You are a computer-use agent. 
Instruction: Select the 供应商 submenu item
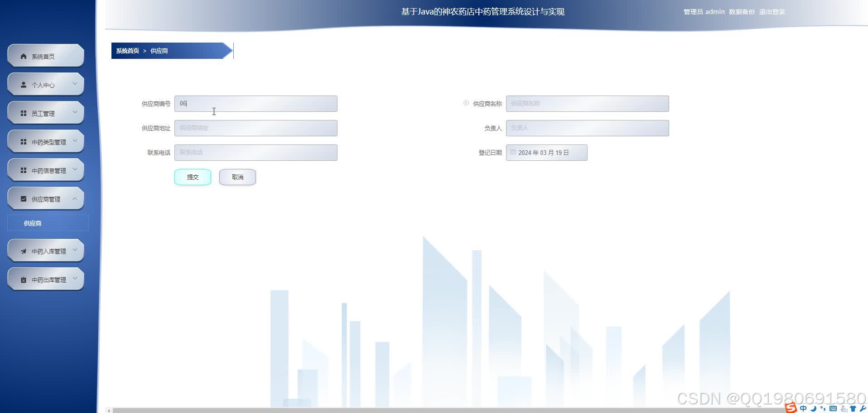tap(48, 223)
